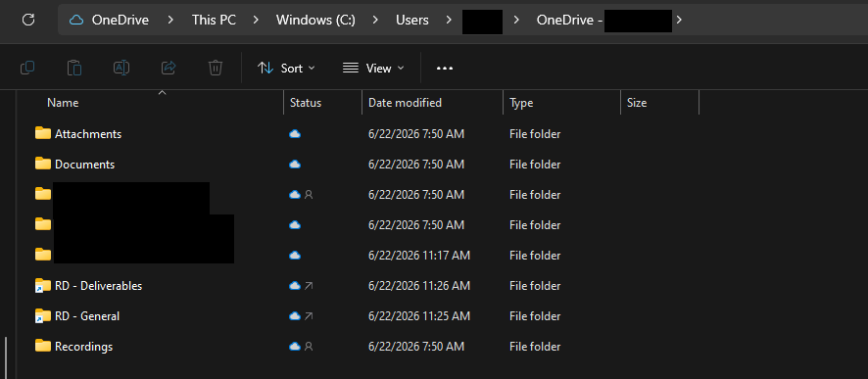Click the Copy toolbar icon
This screenshot has width=868, height=379.
27,68
